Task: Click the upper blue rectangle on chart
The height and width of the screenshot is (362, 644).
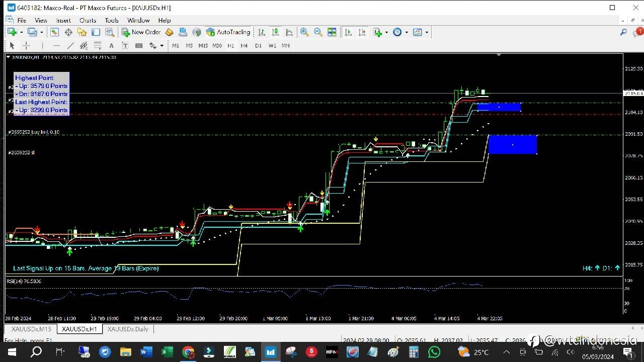Action: tap(499, 107)
